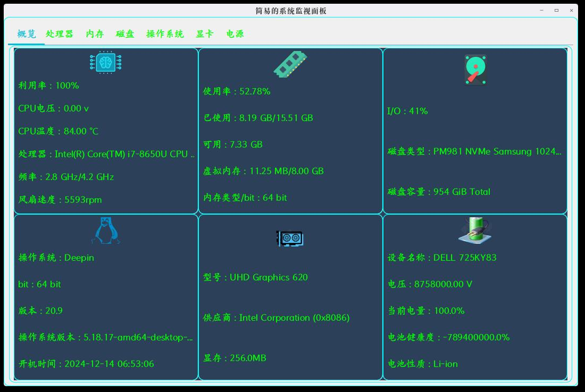585x392 pixels.
Task: Click the text 内存类型/bit : 64 bit
Action: tap(245, 198)
